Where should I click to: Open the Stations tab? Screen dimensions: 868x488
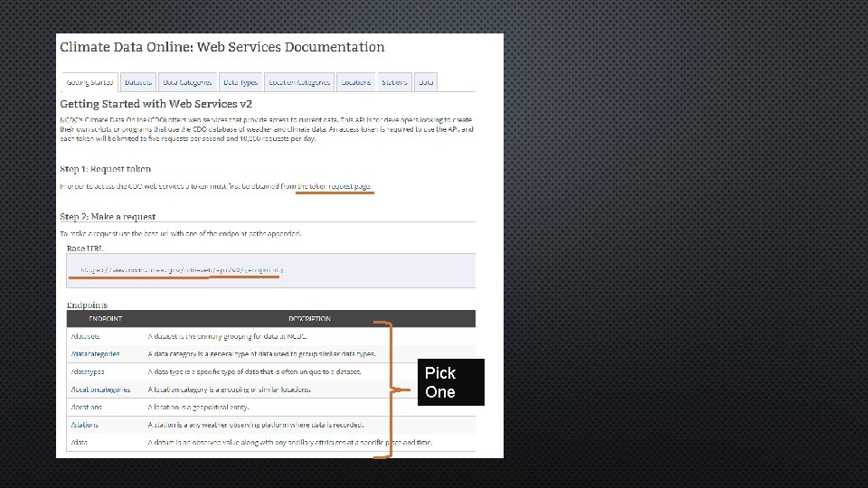(x=395, y=82)
